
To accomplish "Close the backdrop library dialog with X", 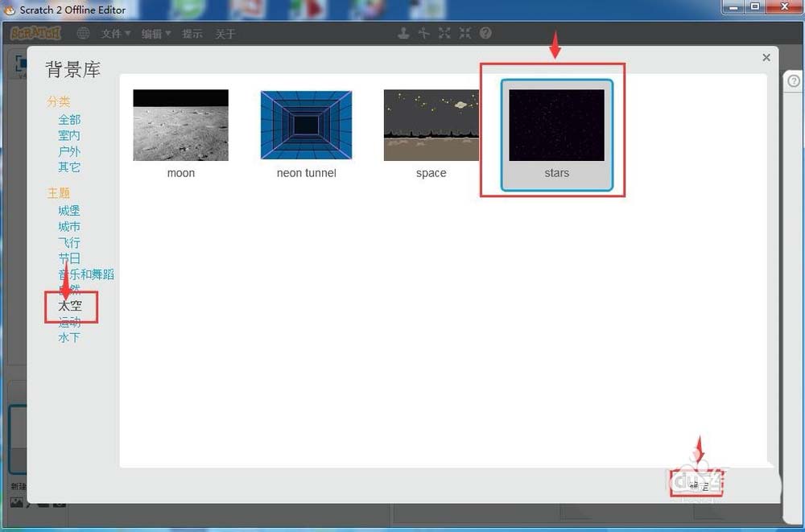I will [x=766, y=57].
